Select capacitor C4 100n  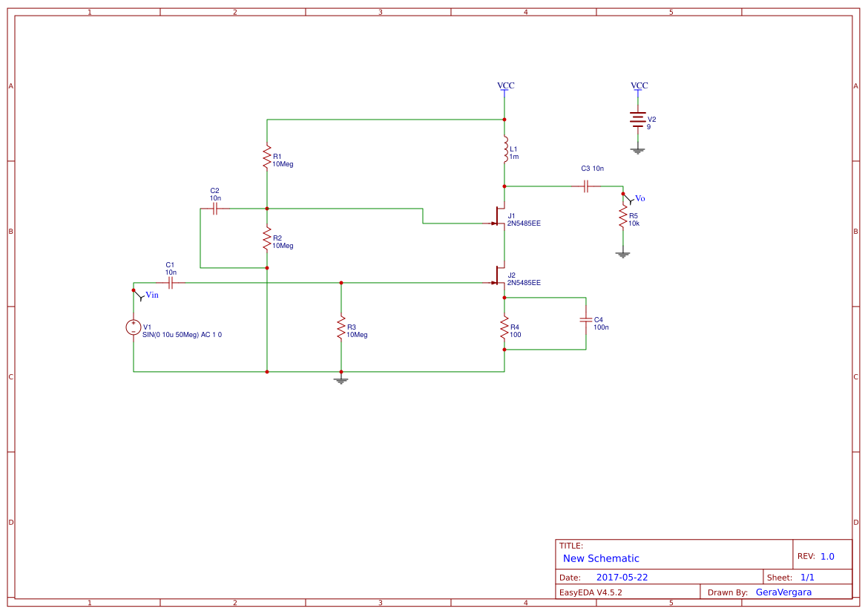click(585, 321)
